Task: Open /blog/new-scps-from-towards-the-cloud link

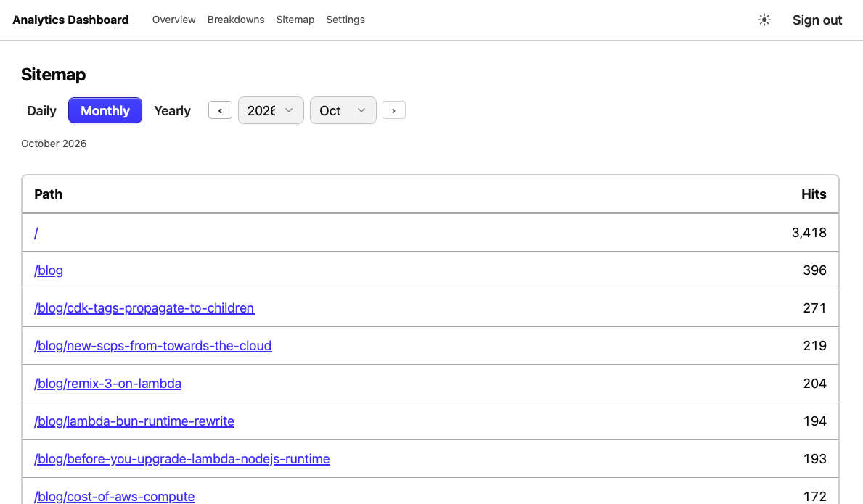Action: [153, 346]
